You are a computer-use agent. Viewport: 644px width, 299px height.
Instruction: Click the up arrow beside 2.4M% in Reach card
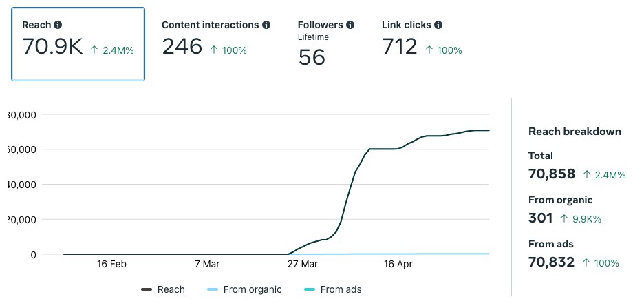pyautogui.click(x=94, y=50)
